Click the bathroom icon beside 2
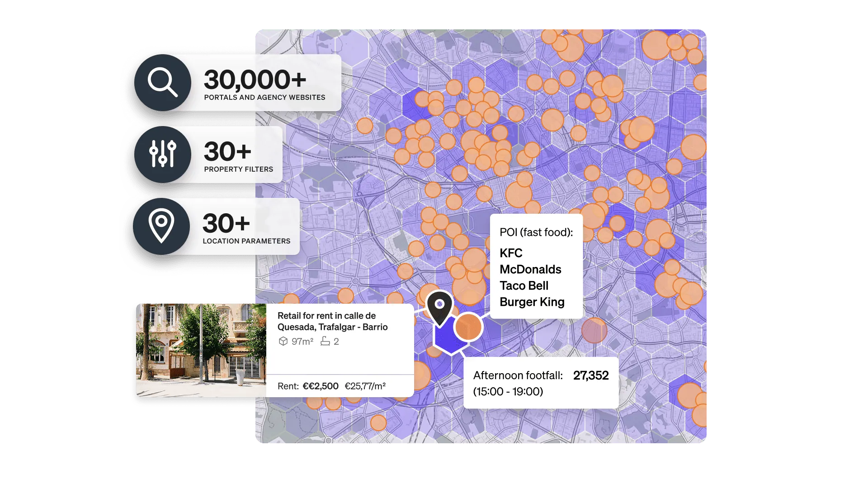The width and height of the screenshot is (868, 488). 325,341
